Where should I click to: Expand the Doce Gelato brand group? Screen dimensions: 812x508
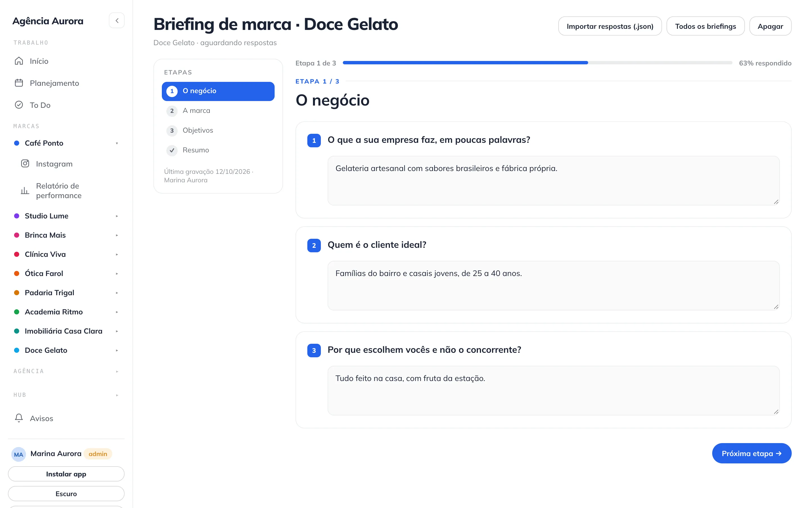[x=117, y=351]
